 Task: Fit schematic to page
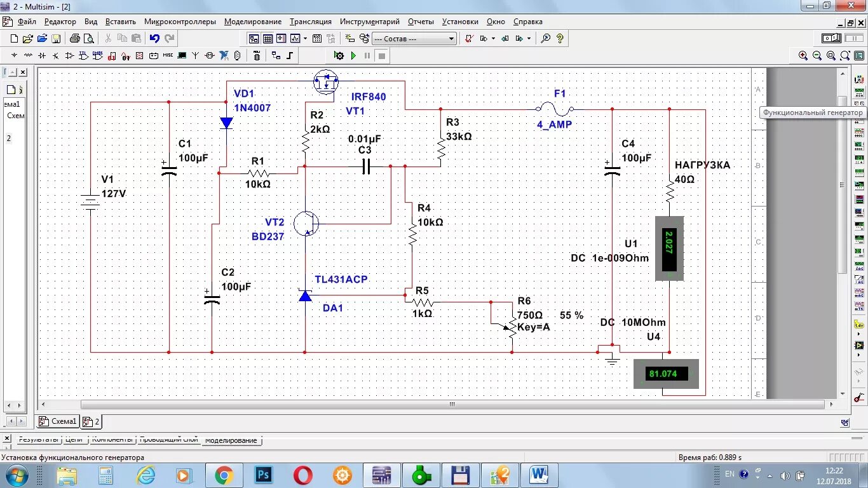coord(845,55)
